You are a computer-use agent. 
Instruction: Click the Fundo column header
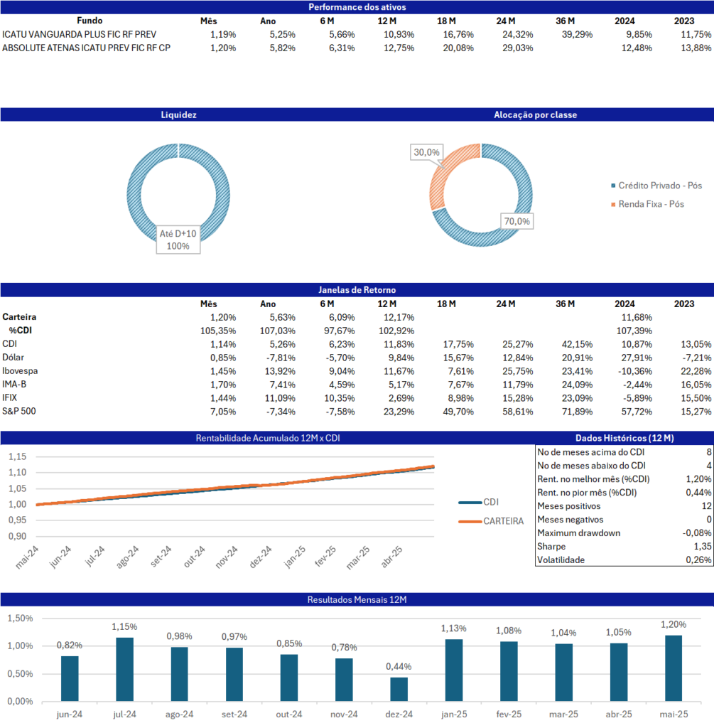[x=90, y=21]
